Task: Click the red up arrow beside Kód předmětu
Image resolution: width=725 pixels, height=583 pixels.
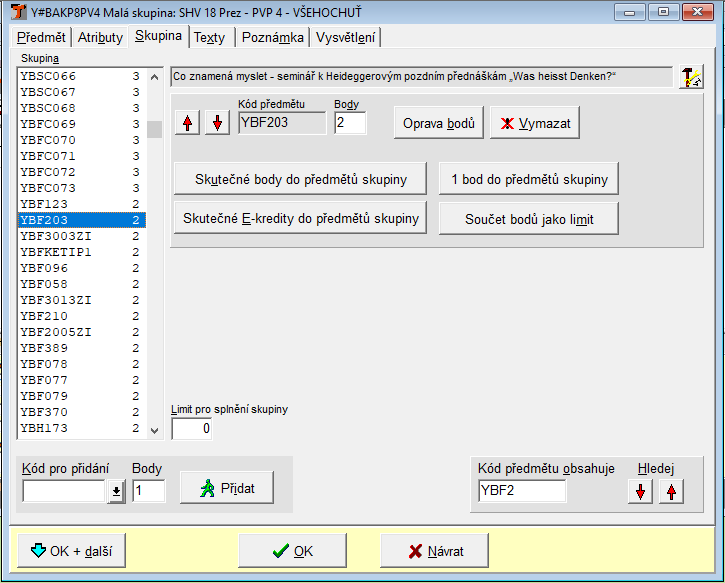Action: point(187,122)
